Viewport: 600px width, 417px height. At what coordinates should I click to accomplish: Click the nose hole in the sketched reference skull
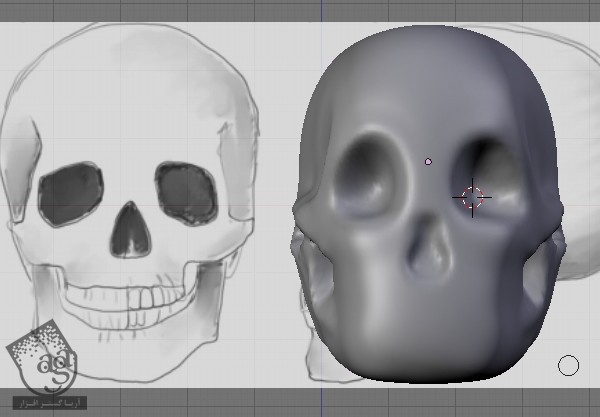[x=130, y=230]
